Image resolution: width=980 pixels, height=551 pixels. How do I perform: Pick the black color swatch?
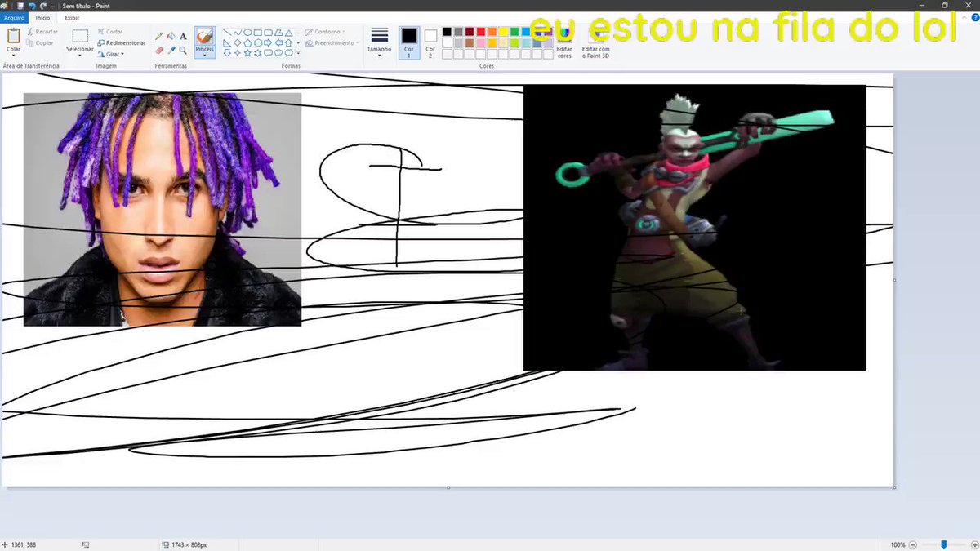point(447,32)
